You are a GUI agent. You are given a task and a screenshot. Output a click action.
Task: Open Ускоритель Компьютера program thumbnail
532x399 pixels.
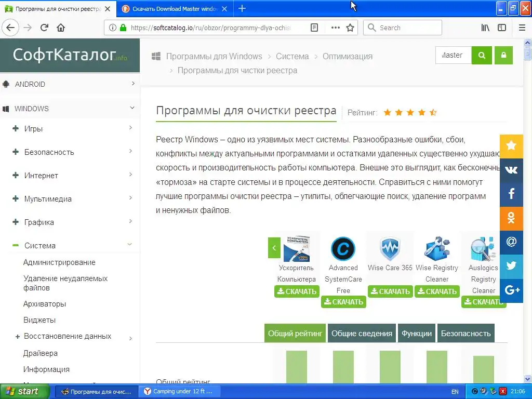point(297,249)
